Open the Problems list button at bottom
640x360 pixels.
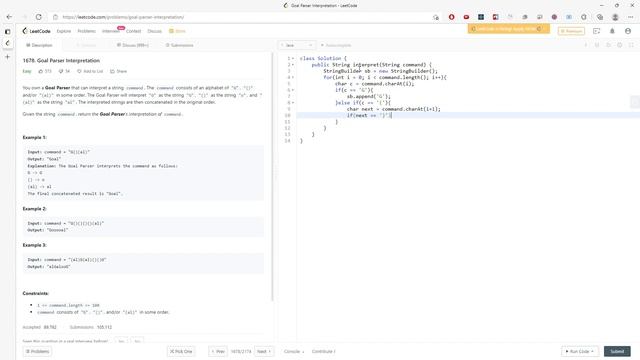[37, 351]
